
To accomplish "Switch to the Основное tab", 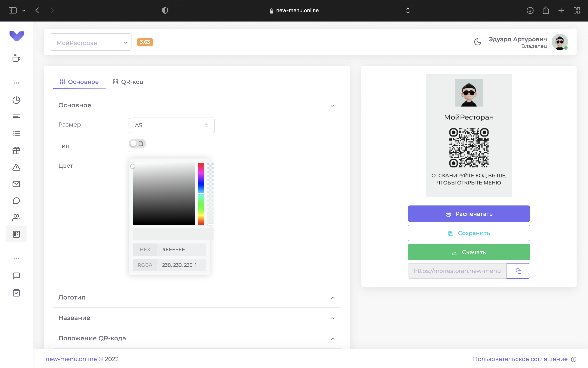I will [79, 82].
